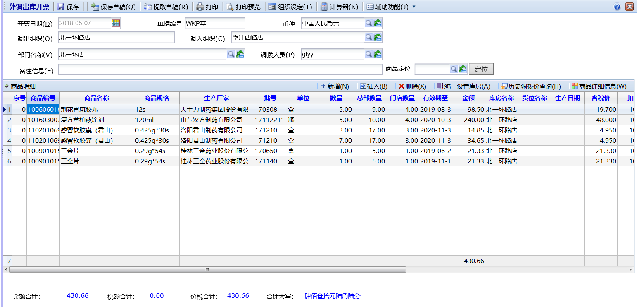Click row header number 3

(8, 130)
